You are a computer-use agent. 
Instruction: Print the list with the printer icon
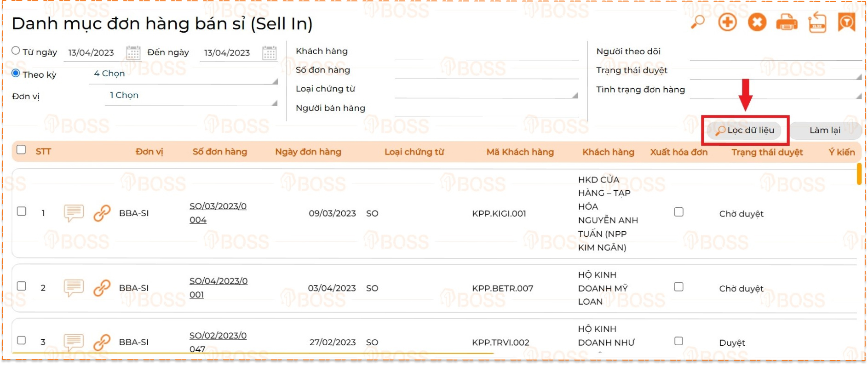[787, 23]
